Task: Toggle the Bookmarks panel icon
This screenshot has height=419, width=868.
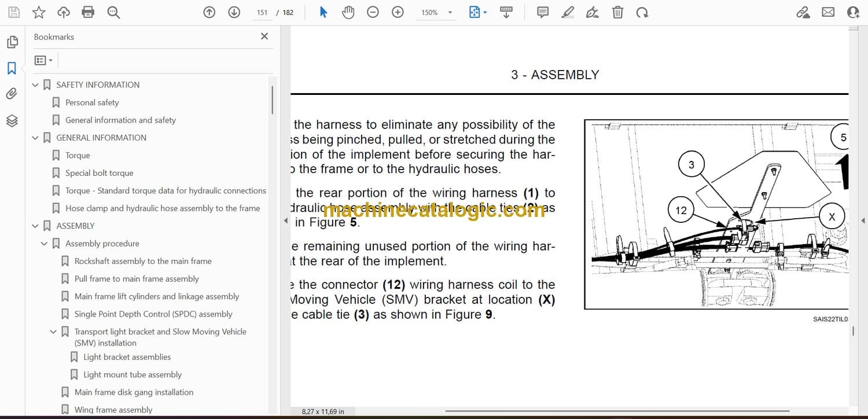Action: coord(12,68)
